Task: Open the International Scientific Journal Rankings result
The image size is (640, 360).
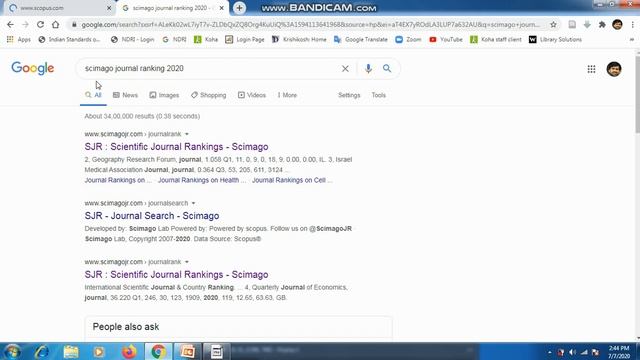Action: click(x=176, y=274)
